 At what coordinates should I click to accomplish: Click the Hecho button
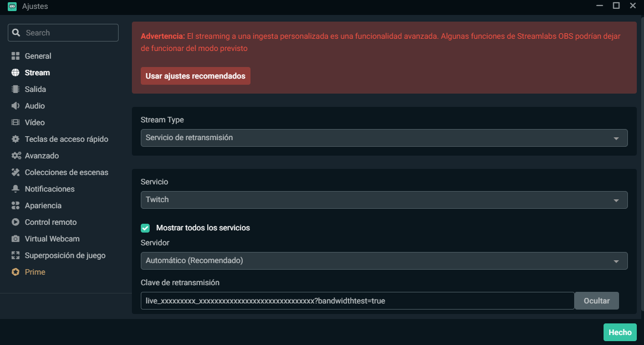point(620,332)
